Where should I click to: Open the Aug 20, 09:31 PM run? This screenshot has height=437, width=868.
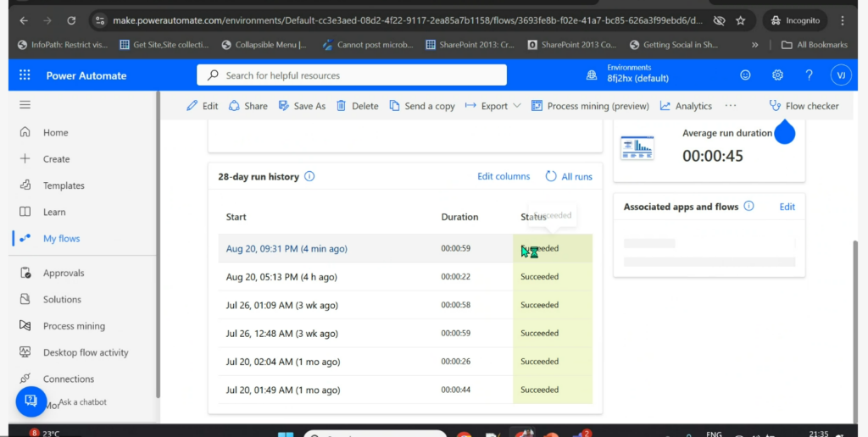point(287,248)
